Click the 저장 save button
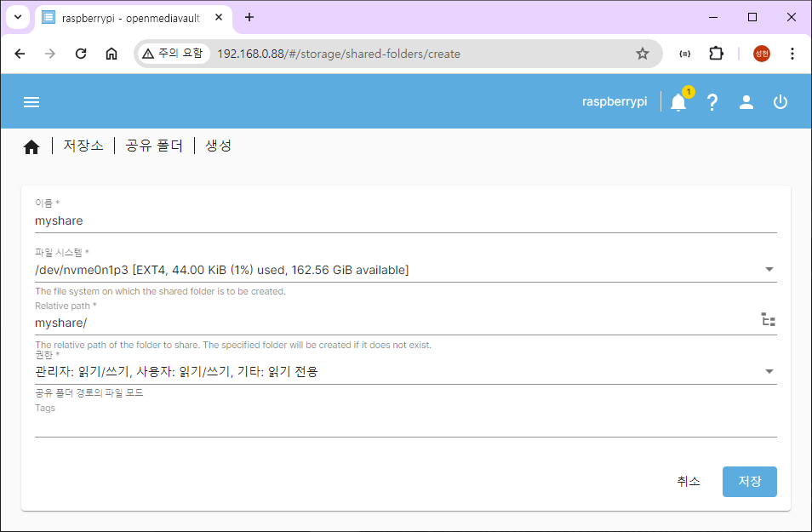This screenshot has height=532, width=812. [749, 481]
